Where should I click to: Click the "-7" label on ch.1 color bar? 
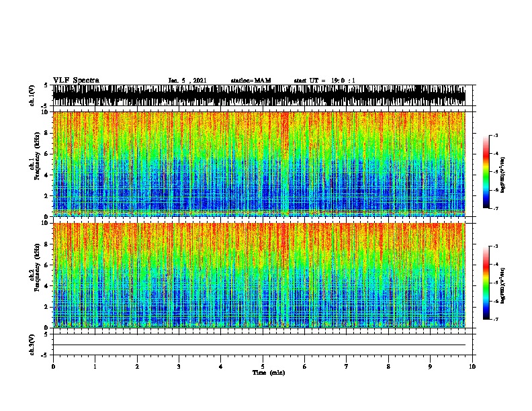pos(495,208)
